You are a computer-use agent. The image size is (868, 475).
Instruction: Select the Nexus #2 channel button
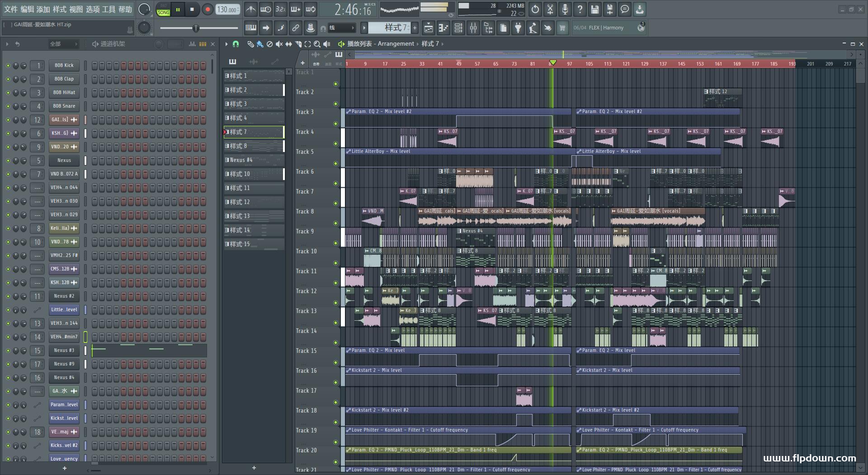click(64, 296)
